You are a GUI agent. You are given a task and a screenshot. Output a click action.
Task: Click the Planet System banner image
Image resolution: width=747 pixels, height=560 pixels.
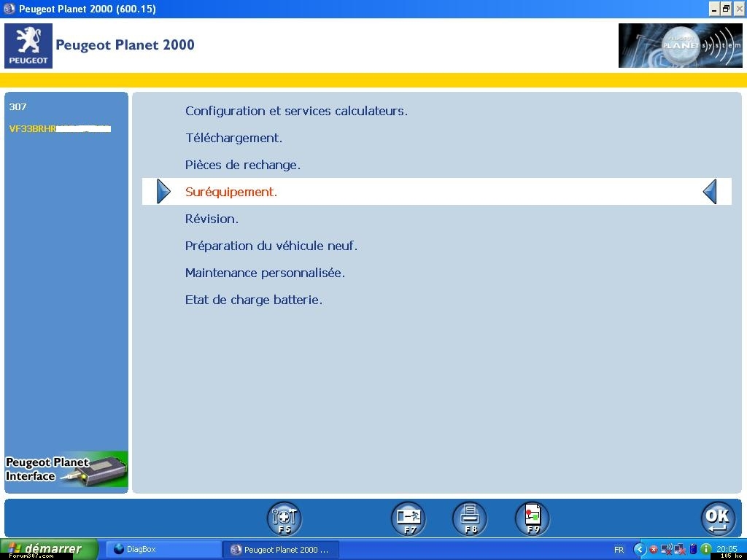click(x=680, y=45)
